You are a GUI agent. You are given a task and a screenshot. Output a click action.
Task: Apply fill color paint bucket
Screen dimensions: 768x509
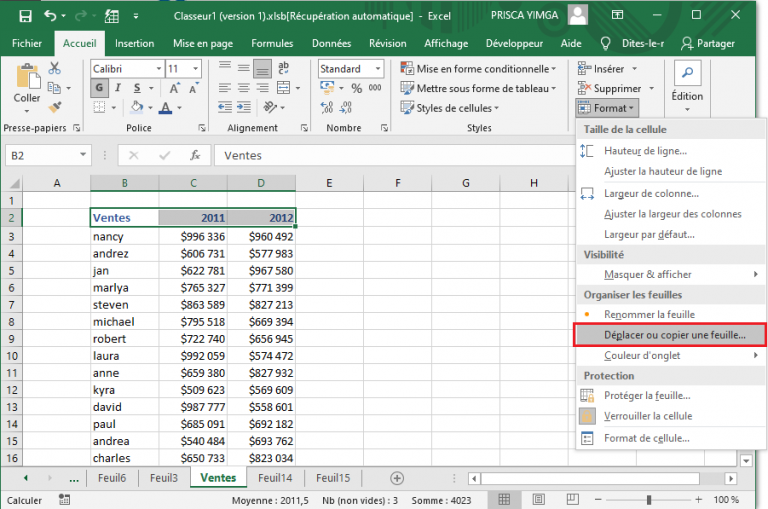[x=137, y=107]
